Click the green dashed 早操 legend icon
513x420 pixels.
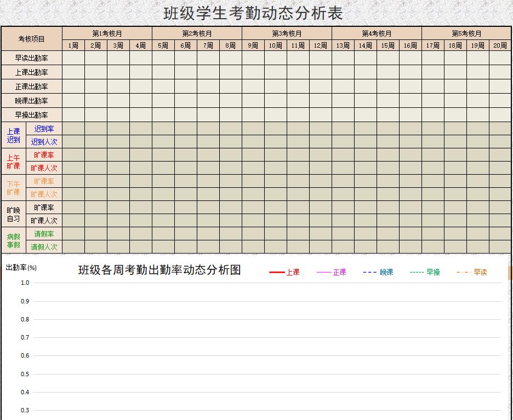click(417, 272)
